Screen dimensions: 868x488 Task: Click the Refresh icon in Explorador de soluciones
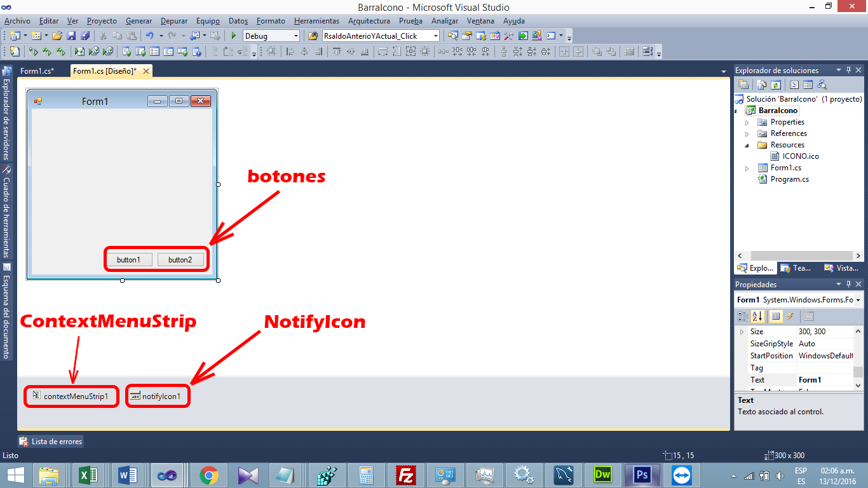(776, 84)
